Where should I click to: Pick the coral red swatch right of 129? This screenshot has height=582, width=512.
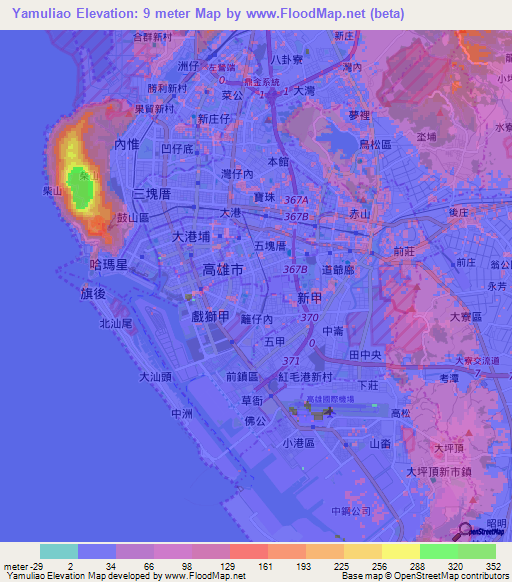tap(249, 552)
